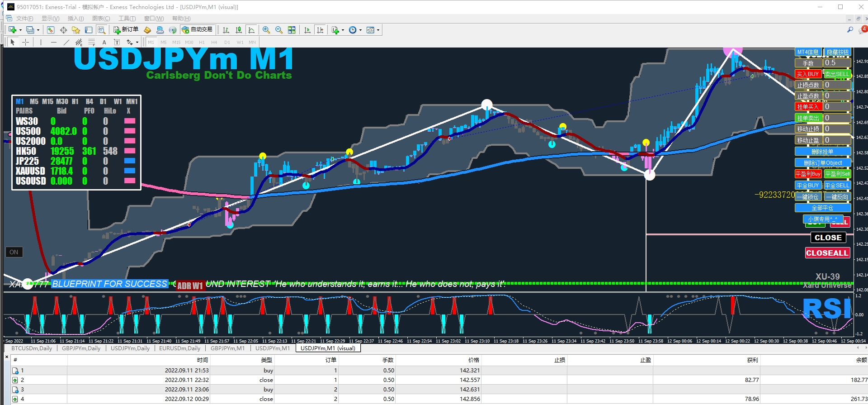Switch to the GBPJPYm,Daily chart tab
This screenshot has height=405, width=868.
pyautogui.click(x=81, y=348)
